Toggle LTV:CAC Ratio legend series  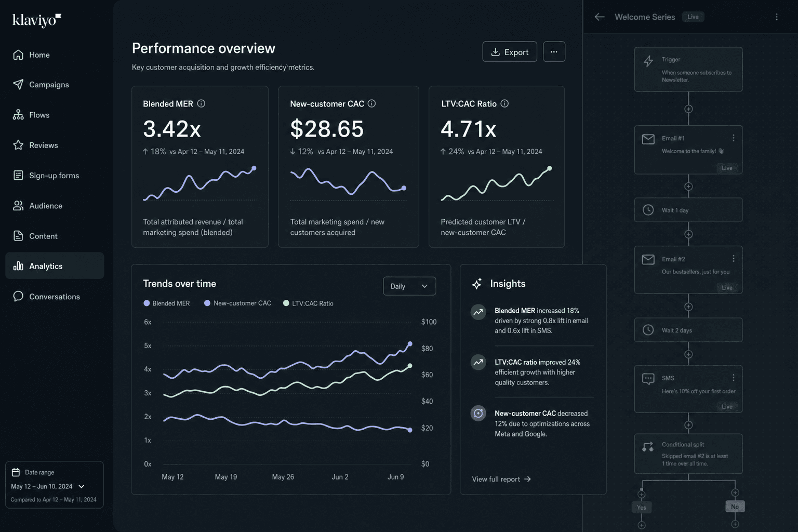(308, 303)
